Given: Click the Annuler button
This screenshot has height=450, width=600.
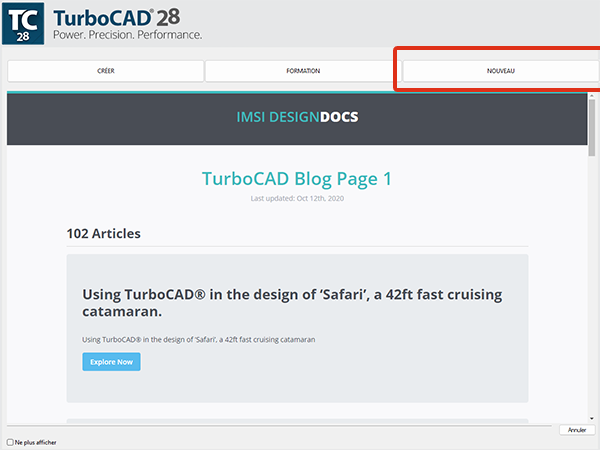Looking at the screenshot, I should point(577,430).
